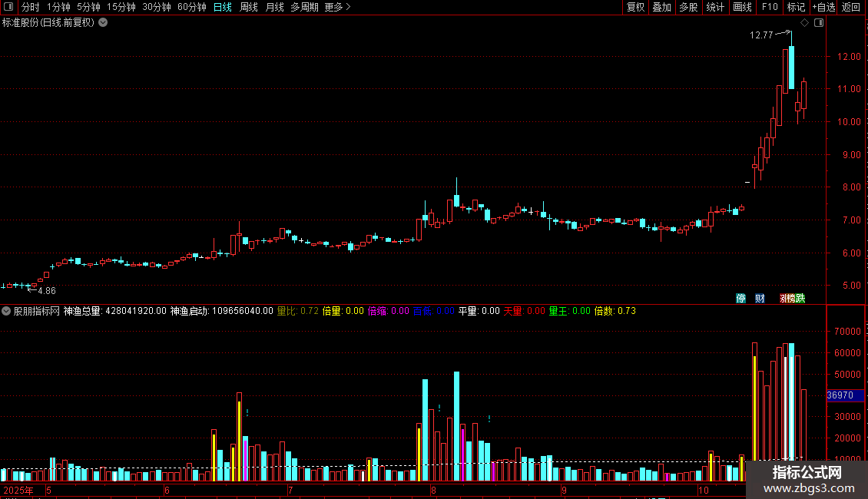Click the 财 finance badge icon

coord(760,298)
